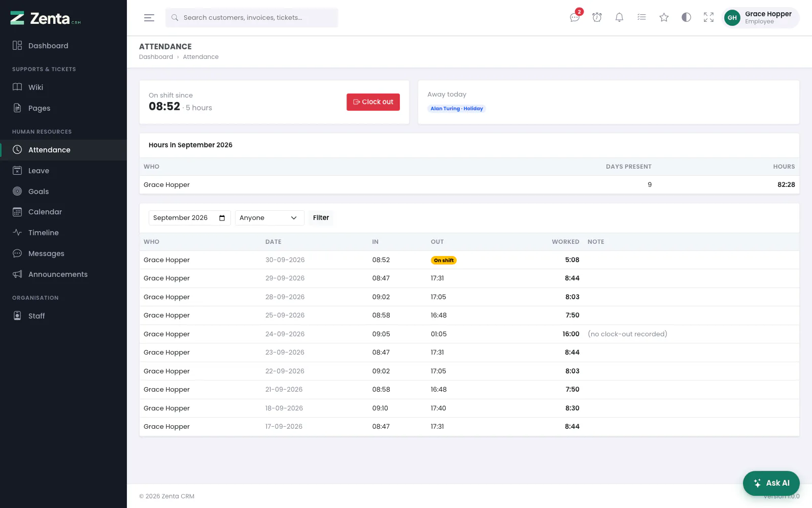Open the September 2026 month picker
Viewport: 812px width, 508px height.
point(189,218)
